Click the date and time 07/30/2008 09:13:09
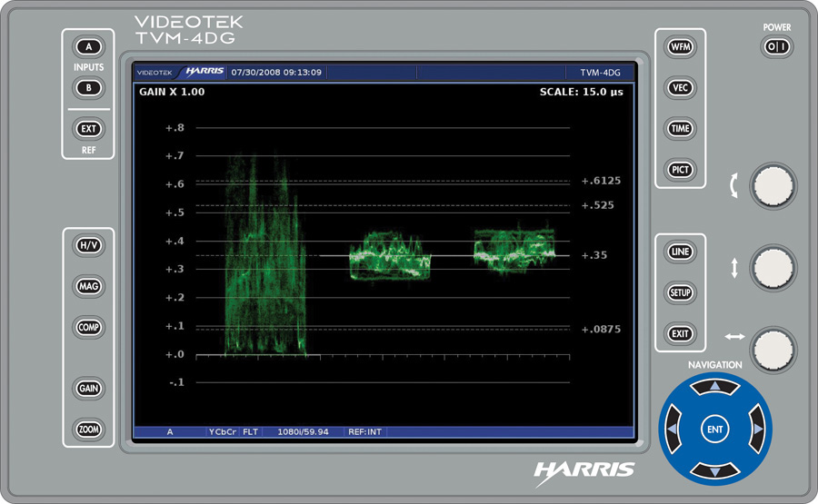 coord(276,73)
